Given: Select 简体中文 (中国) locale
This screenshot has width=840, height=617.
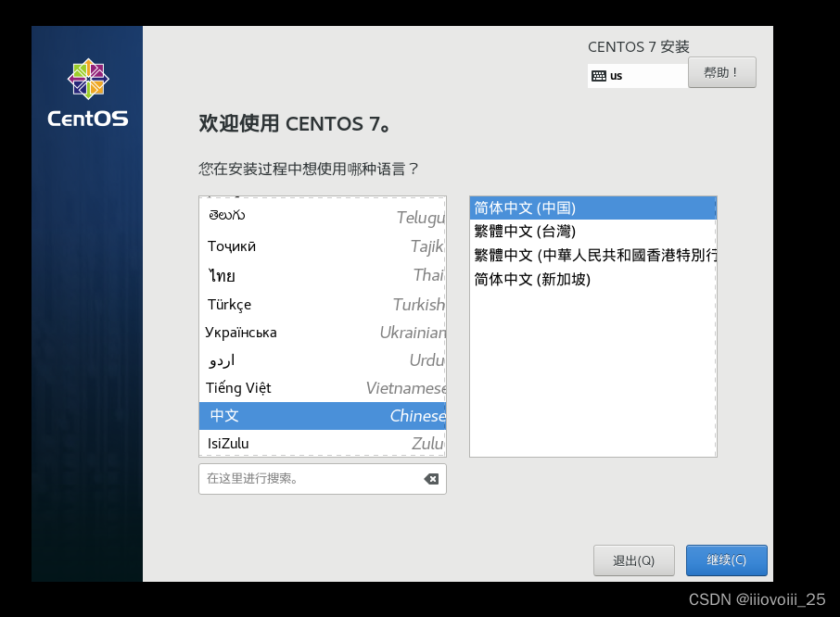Looking at the screenshot, I should point(593,208).
